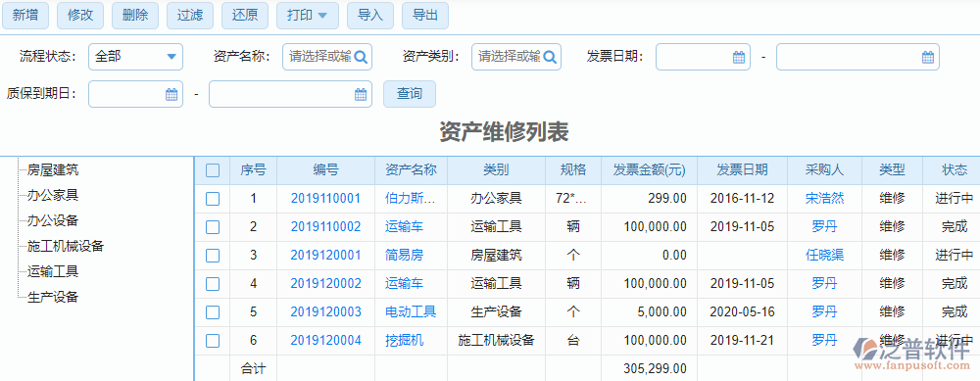Select 办公设备 in the category tree
Image resolution: width=980 pixels, height=381 pixels.
(53, 220)
